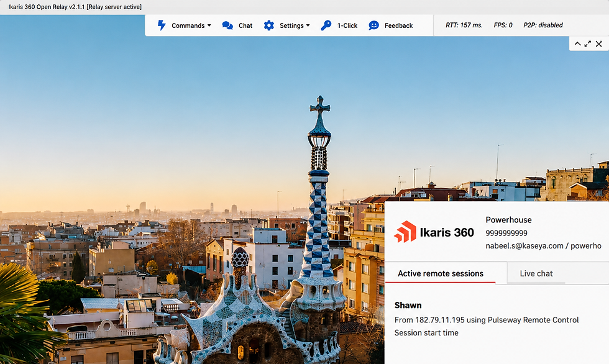This screenshot has height=364, width=609.
Task: Click the Settings gear icon
Action: 268,25
